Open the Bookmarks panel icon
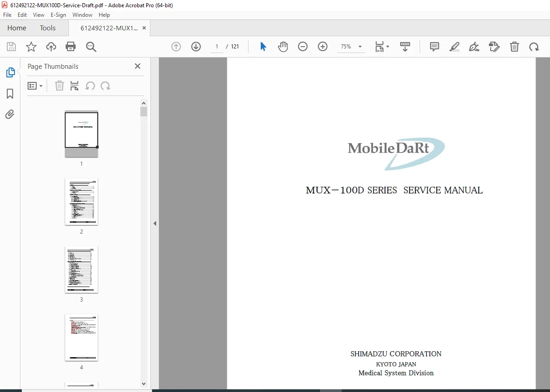 pos(10,94)
